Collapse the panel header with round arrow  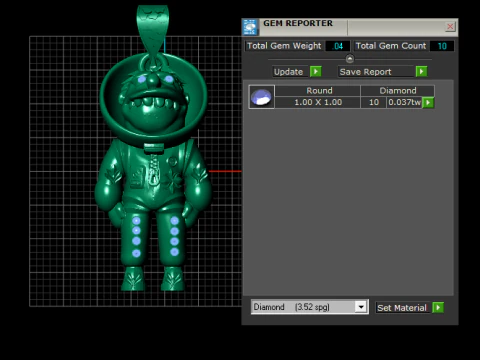350,59
